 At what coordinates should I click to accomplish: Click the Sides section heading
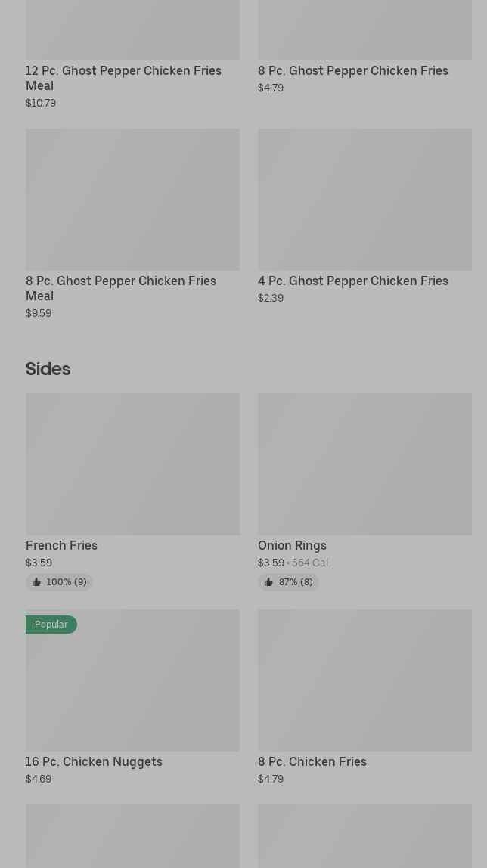[48, 369]
